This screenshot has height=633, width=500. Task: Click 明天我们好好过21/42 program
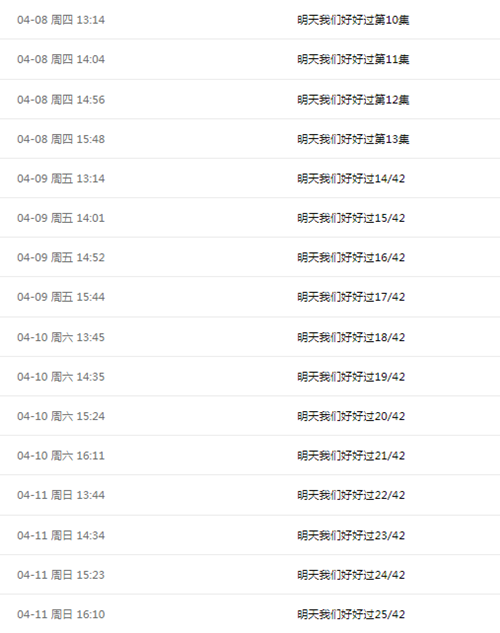coord(351,456)
